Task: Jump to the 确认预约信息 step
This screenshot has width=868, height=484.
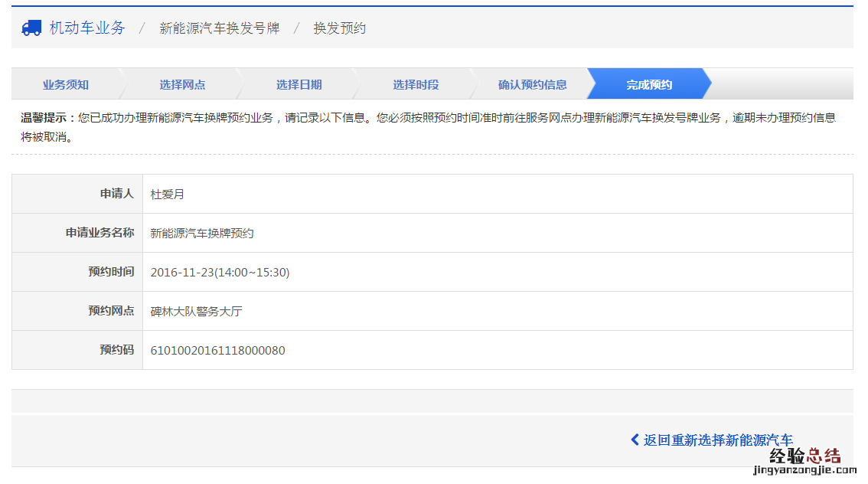Action: coord(532,84)
